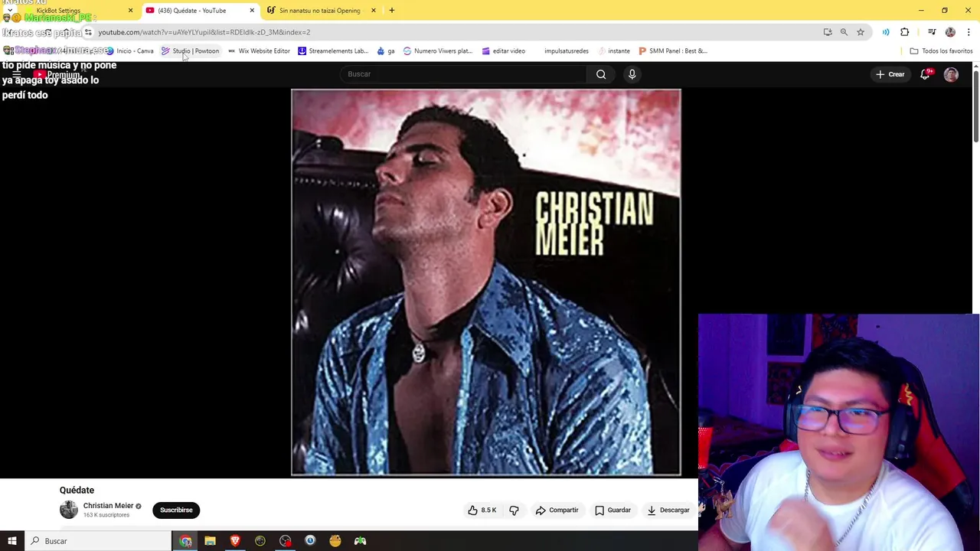Open the YouTube account avatar menu
The width and height of the screenshot is (980, 551).
tap(951, 74)
